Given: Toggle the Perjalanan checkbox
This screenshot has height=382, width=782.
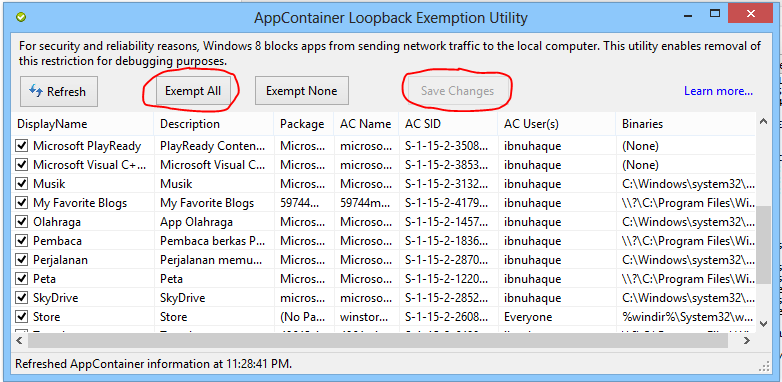Looking at the screenshot, I should 21,259.
